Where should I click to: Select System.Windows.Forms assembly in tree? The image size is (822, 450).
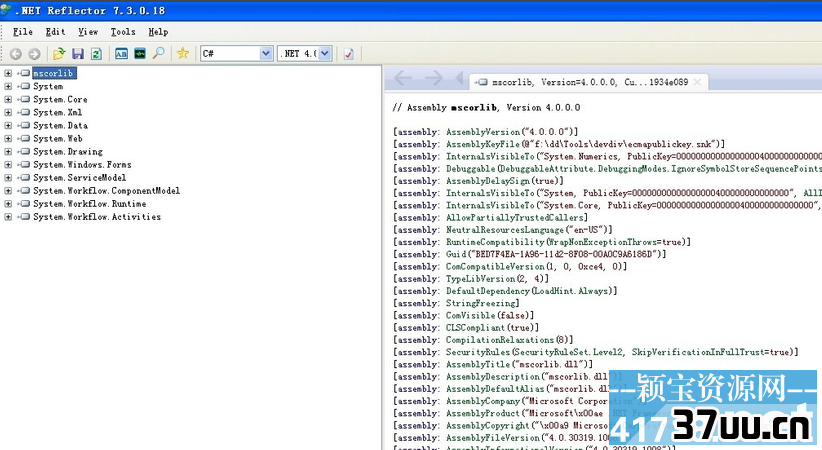click(82, 165)
